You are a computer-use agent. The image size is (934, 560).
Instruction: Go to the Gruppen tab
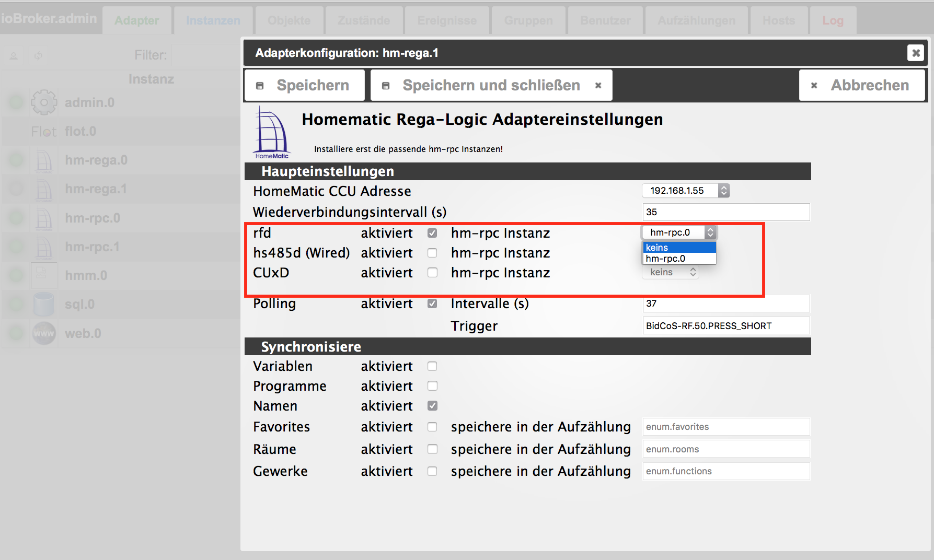point(528,20)
